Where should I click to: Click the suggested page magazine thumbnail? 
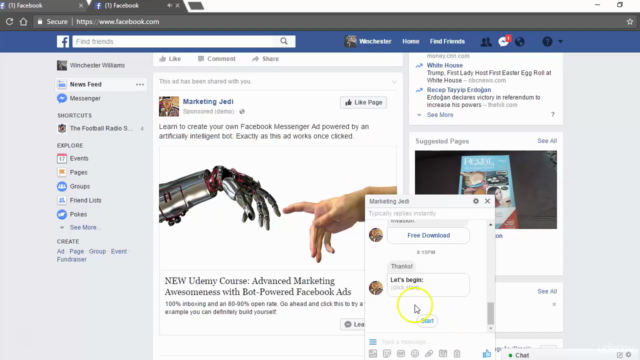point(486,190)
